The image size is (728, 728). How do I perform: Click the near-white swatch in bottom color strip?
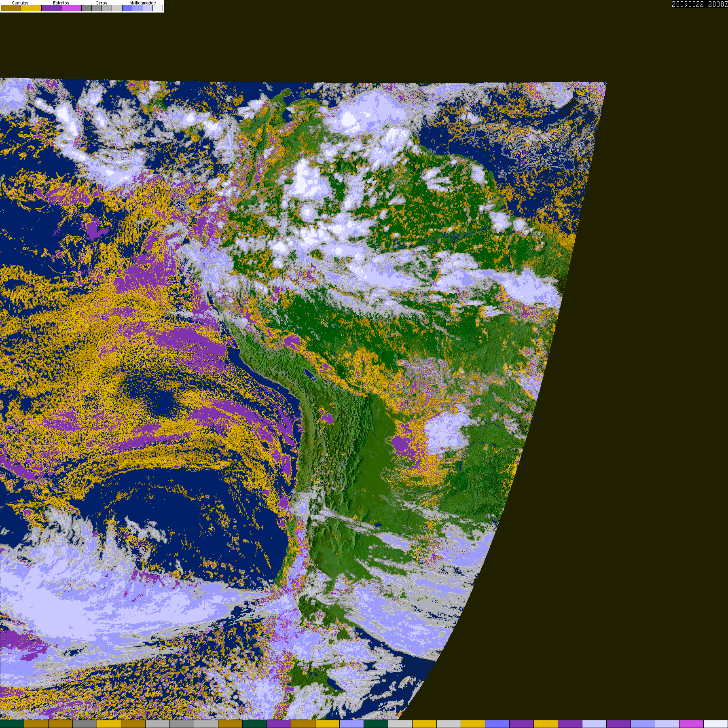click(716, 724)
